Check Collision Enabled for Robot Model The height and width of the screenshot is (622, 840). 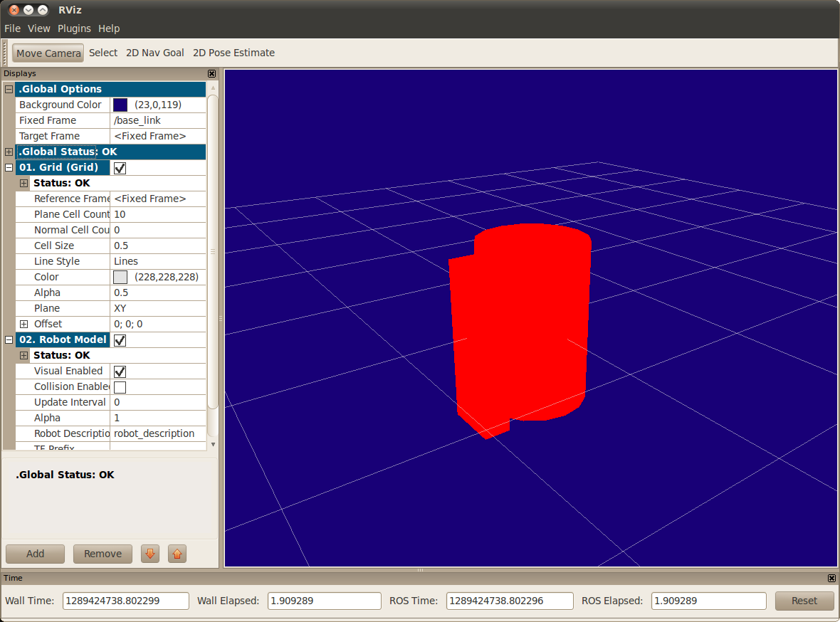(x=120, y=387)
